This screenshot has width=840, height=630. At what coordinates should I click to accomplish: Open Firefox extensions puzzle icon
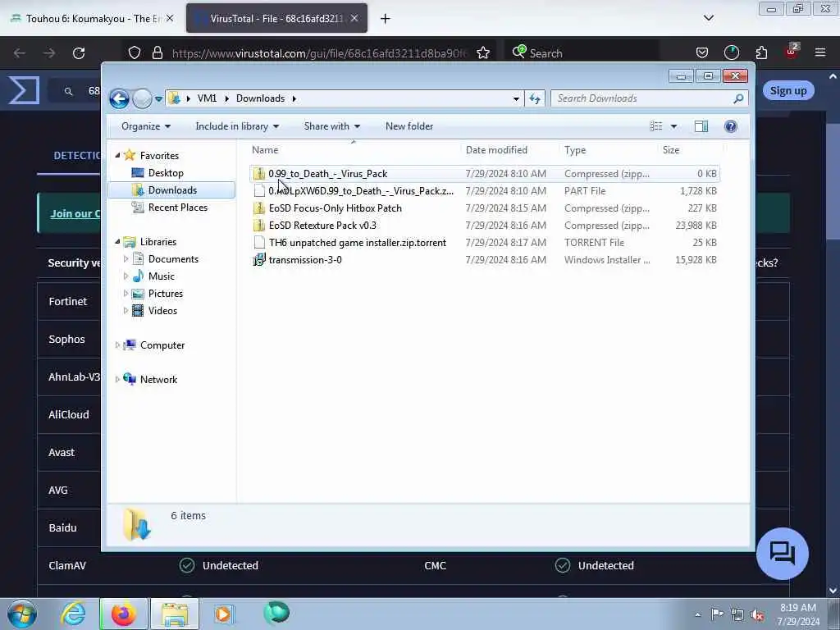(761, 53)
